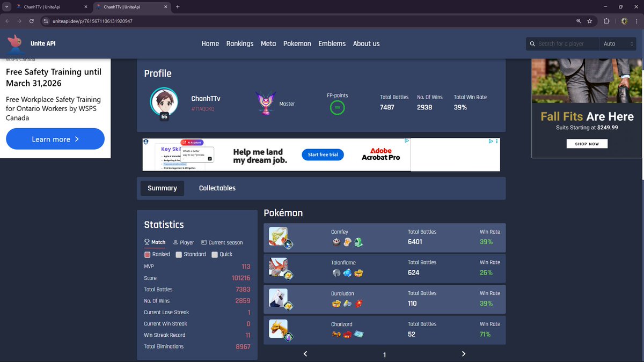Click Duraludon's portrait image

pos(278,298)
